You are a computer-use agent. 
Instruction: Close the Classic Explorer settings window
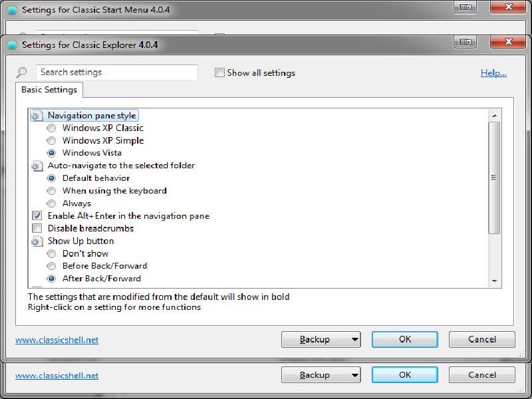pyautogui.click(x=508, y=42)
